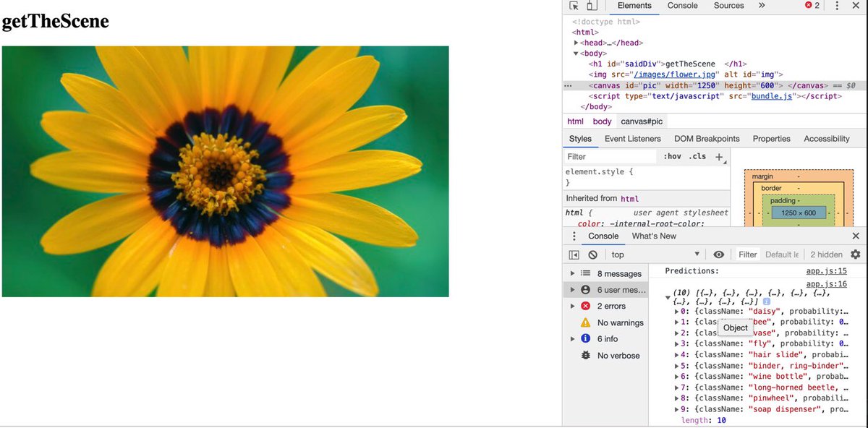This screenshot has height=428, width=868.
Task: Focus the console Filter input
Action: click(748, 254)
